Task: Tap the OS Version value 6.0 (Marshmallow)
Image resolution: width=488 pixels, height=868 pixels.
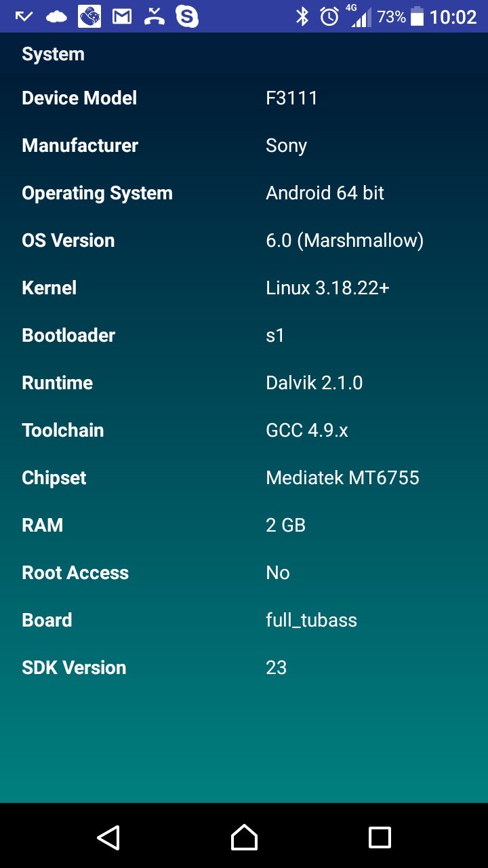Action: coord(344,241)
